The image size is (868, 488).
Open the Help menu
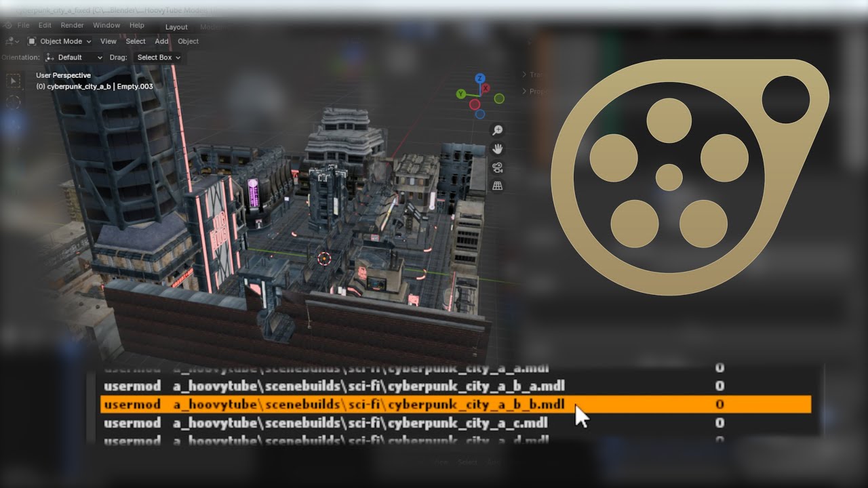pyautogui.click(x=137, y=25)
